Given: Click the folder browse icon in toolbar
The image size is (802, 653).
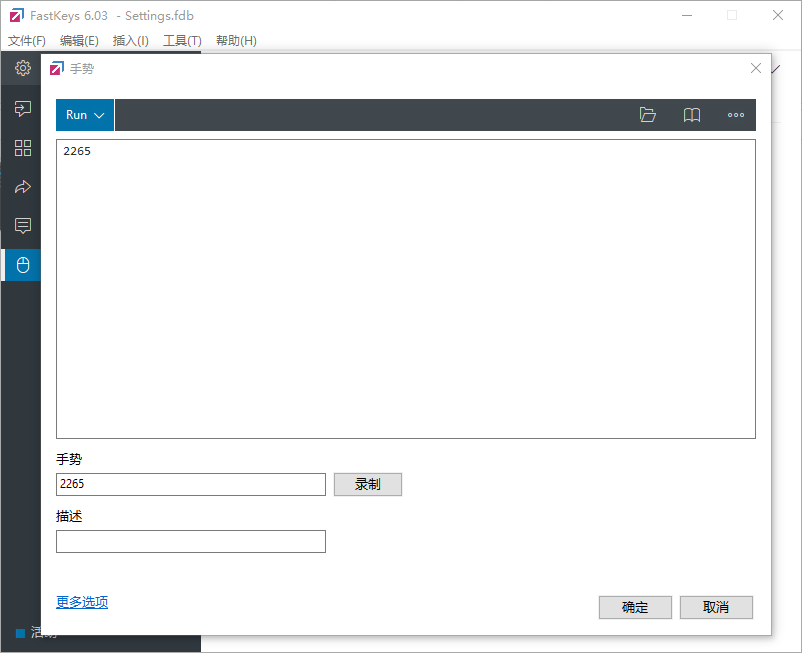Looking at the screenshot, I should coord(648,115).
